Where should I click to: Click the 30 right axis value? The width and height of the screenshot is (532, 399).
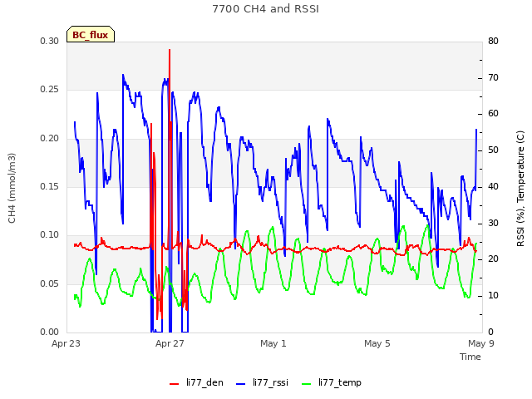click(493, 224)
